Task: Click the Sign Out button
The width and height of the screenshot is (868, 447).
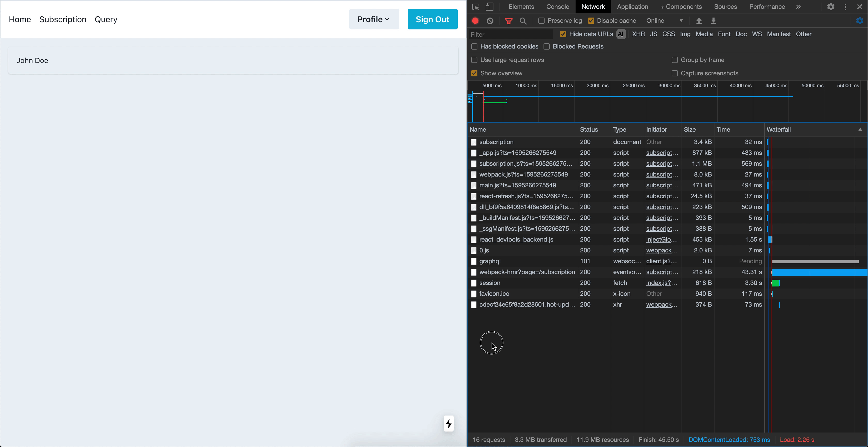Action: click(x=432, y=19)
